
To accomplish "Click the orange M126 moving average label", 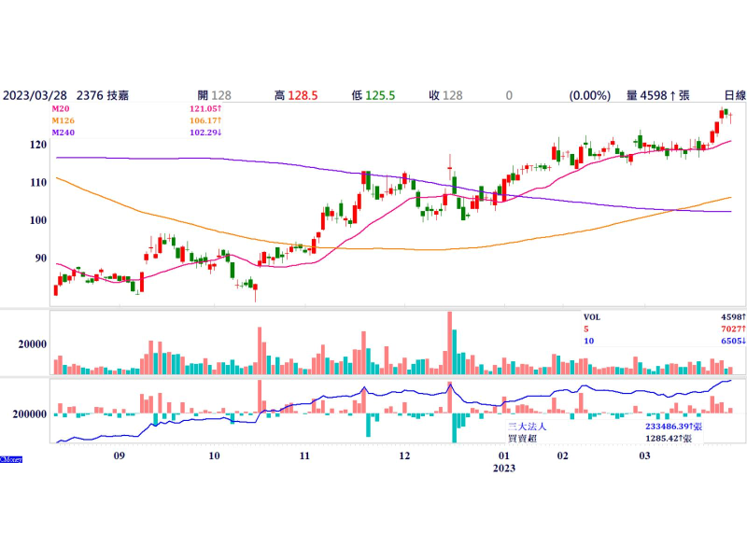I will pos(63,121).
